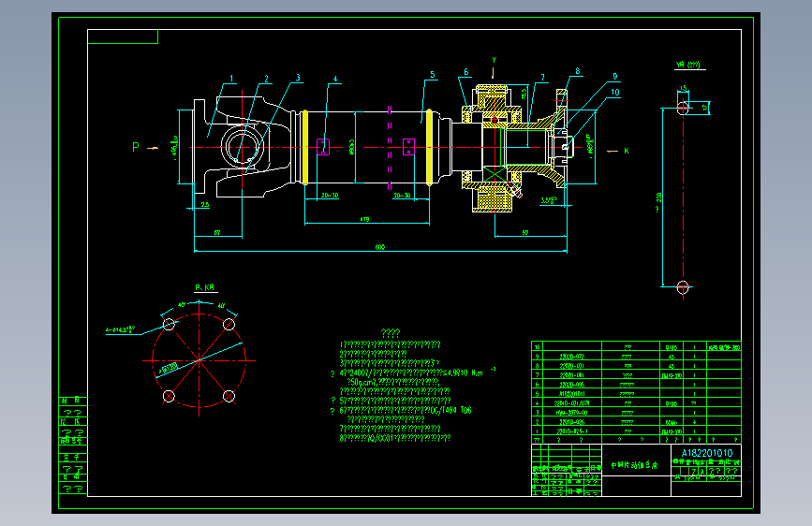Viewport: 812px width, 526px height.
Task: Select the left yellow weld band
Action: tap(305, 147)
